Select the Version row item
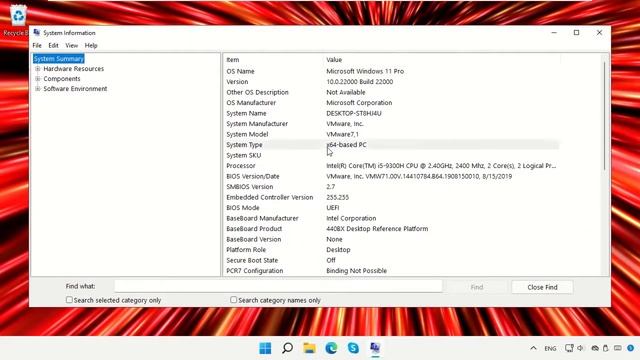The image size is (640, 360). coord(392,82)
